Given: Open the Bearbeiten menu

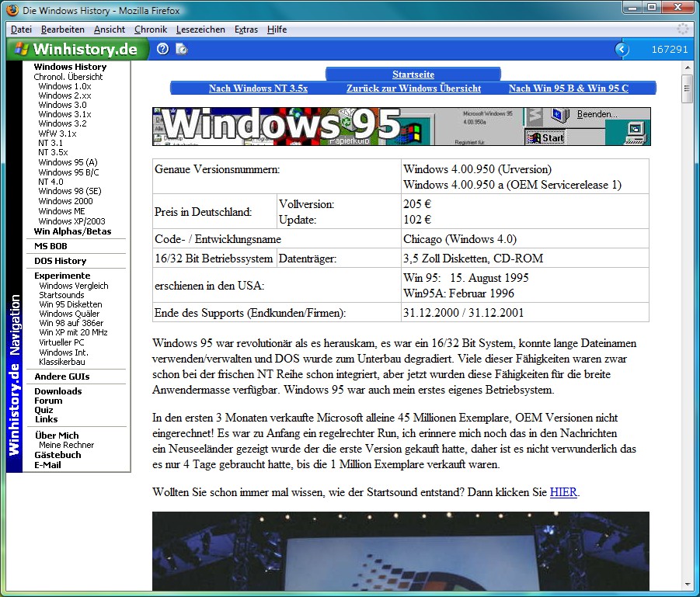Looking at the screenshot, I should (x=62, y=30).
